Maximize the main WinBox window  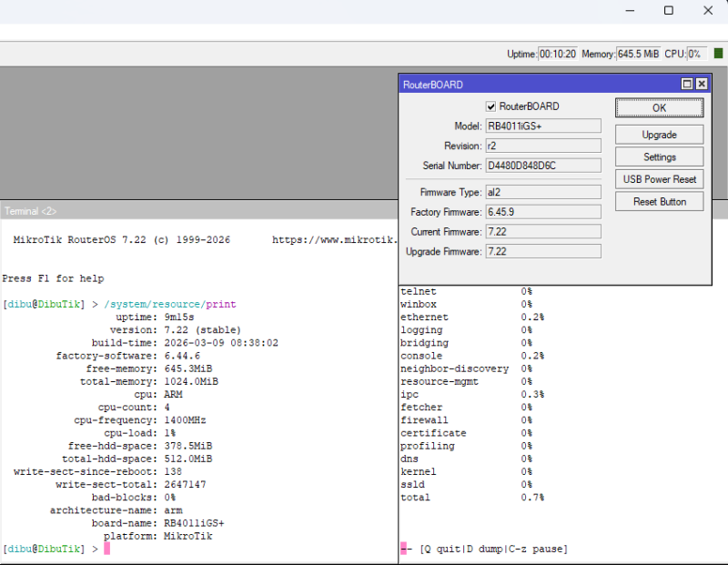tap(669, 10)
